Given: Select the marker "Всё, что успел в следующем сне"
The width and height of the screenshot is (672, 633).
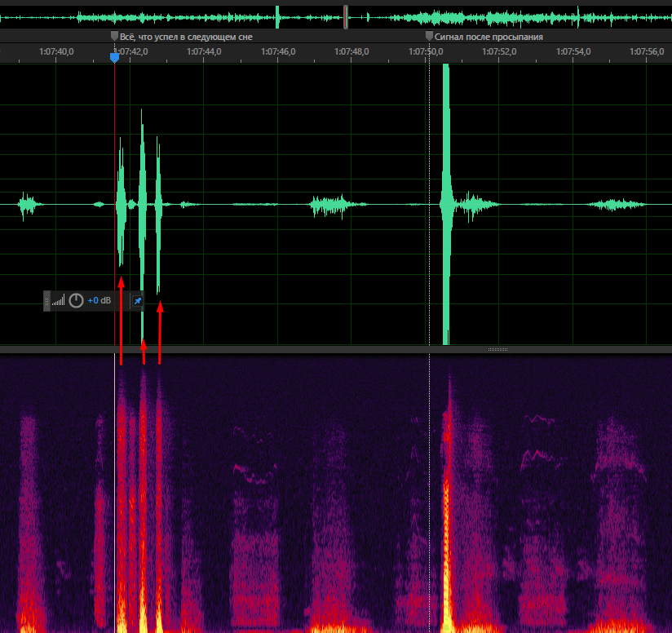Looking at the screenshot, I should pos(182,37).
